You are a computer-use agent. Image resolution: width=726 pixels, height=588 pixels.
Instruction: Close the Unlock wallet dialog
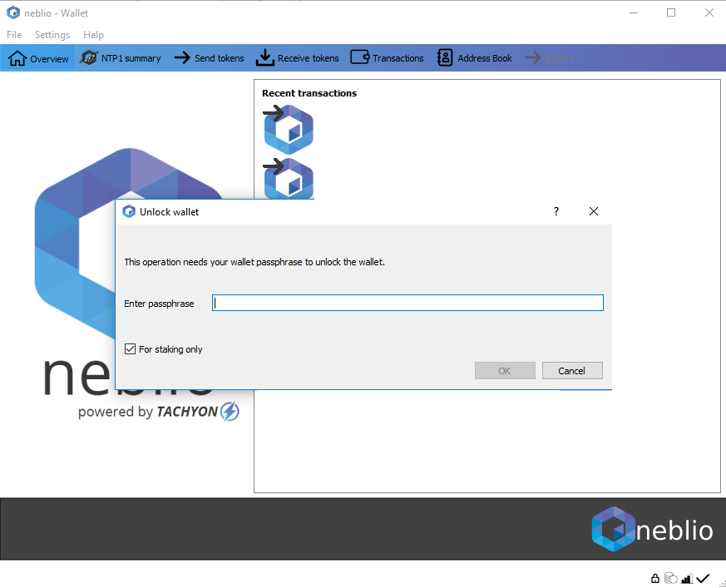(x=594, y=211)
